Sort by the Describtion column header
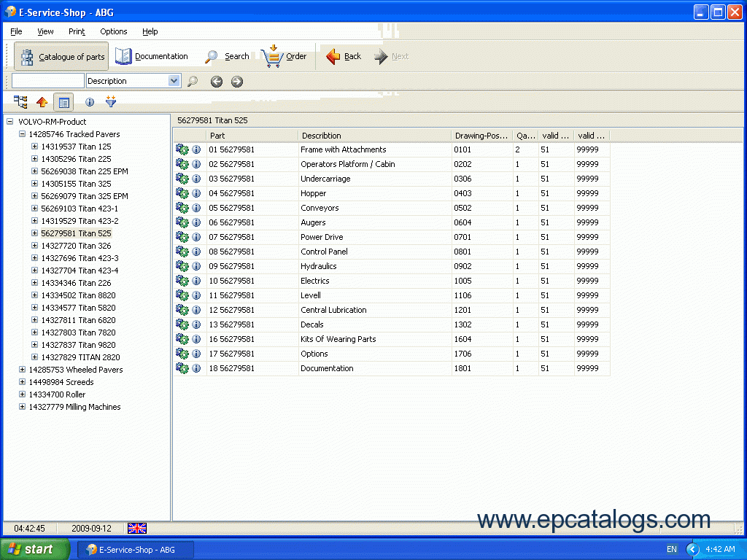Image resolution: width=747 pixels, height=560 pixels. pyautogui.click(x=375, y=136)
